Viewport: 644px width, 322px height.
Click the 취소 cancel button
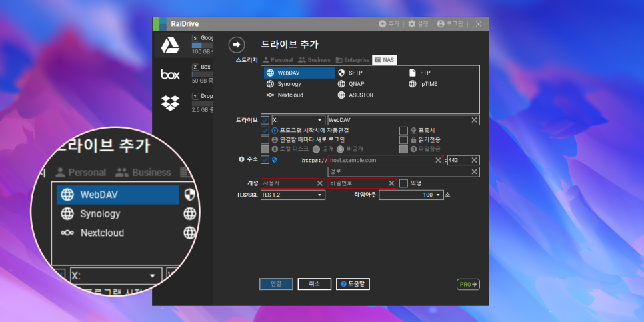pos(314,284)
